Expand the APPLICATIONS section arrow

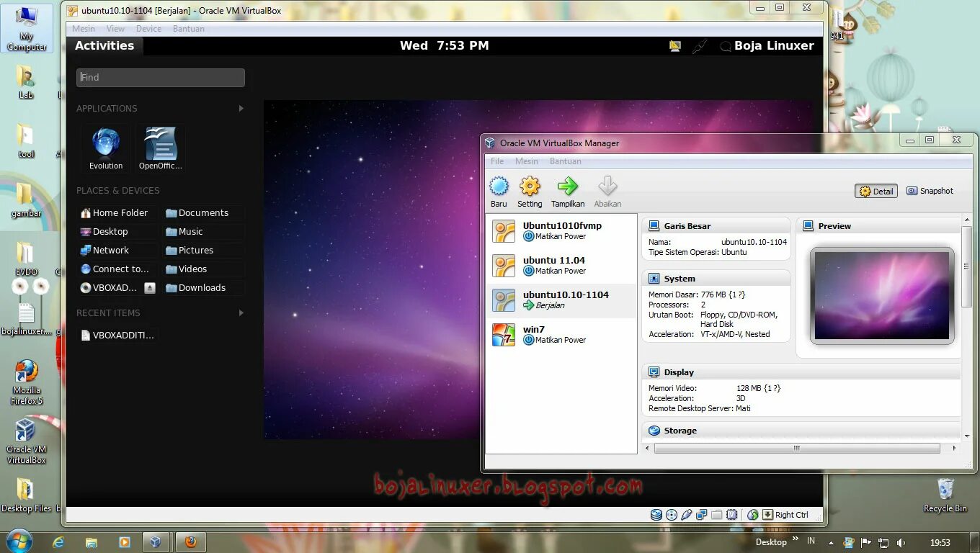click(241, 109)
